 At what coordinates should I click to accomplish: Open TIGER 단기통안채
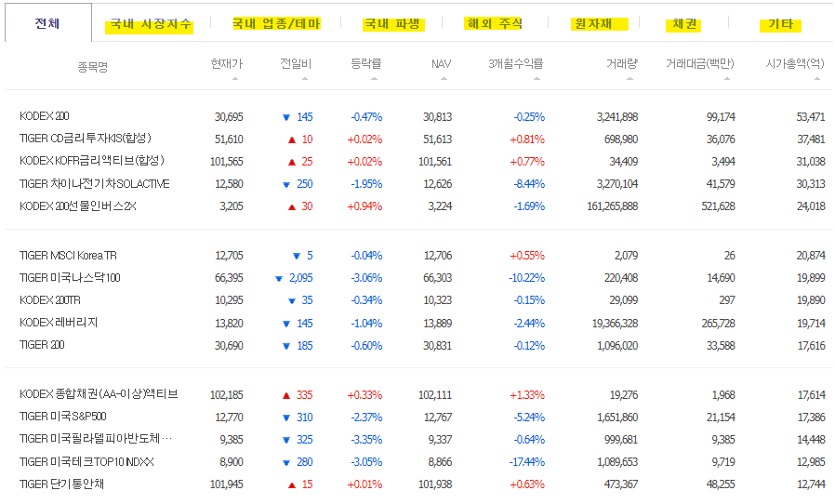click(x=61, y=484)
